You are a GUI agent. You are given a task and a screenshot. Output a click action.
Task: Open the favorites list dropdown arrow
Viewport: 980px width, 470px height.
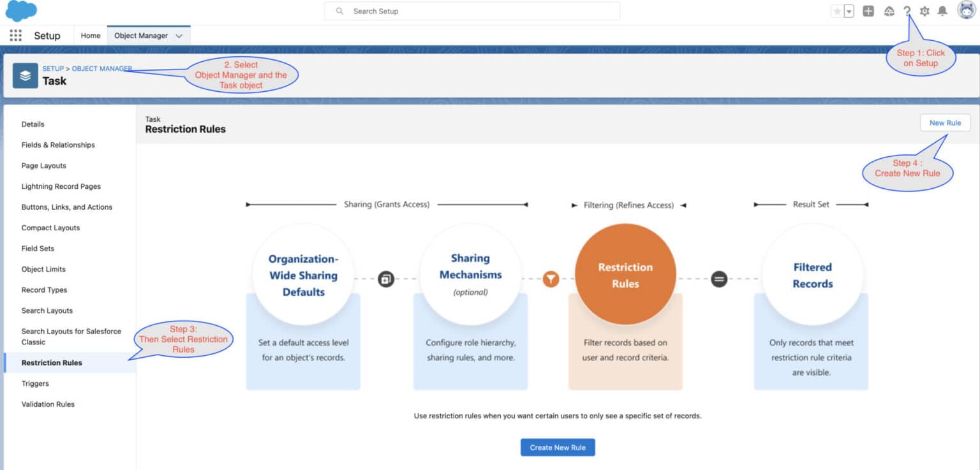(850, 11)
